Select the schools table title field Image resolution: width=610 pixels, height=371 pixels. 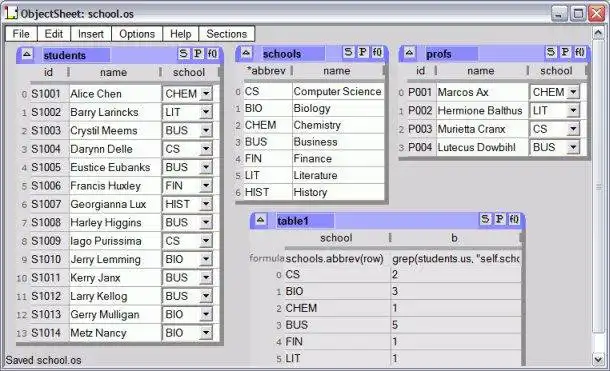click(293, 54)
